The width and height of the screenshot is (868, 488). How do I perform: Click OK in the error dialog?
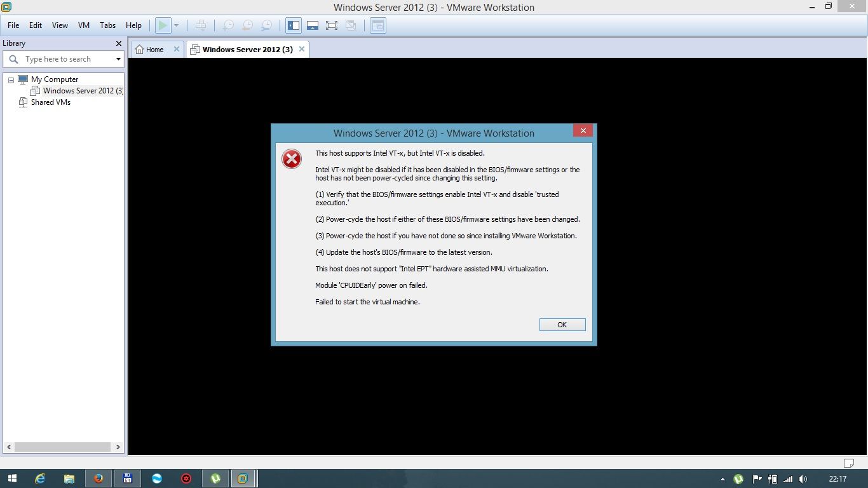562,325
